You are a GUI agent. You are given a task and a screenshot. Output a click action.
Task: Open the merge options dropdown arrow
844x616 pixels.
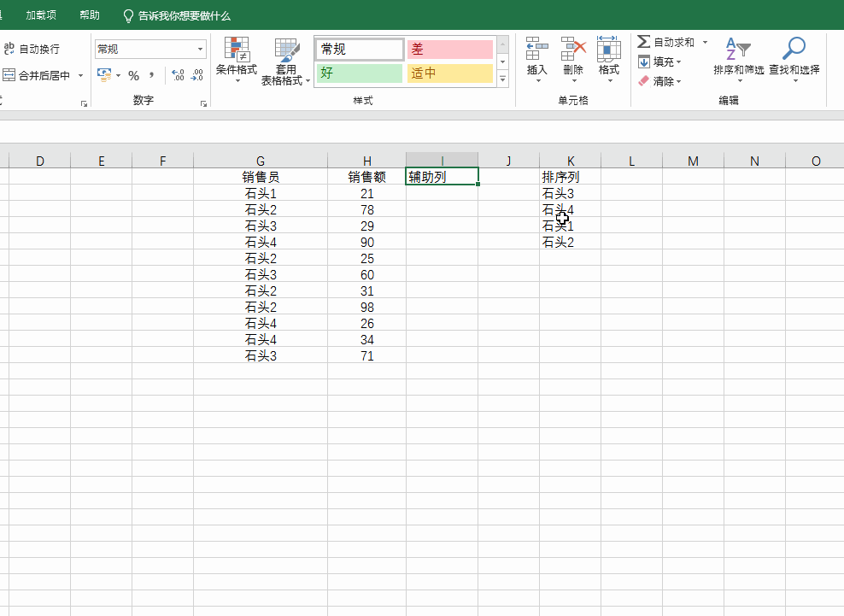(81, 75)
